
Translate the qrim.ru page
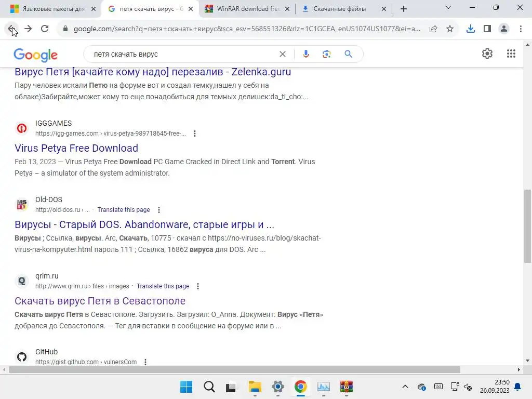[x=163, y=286]
